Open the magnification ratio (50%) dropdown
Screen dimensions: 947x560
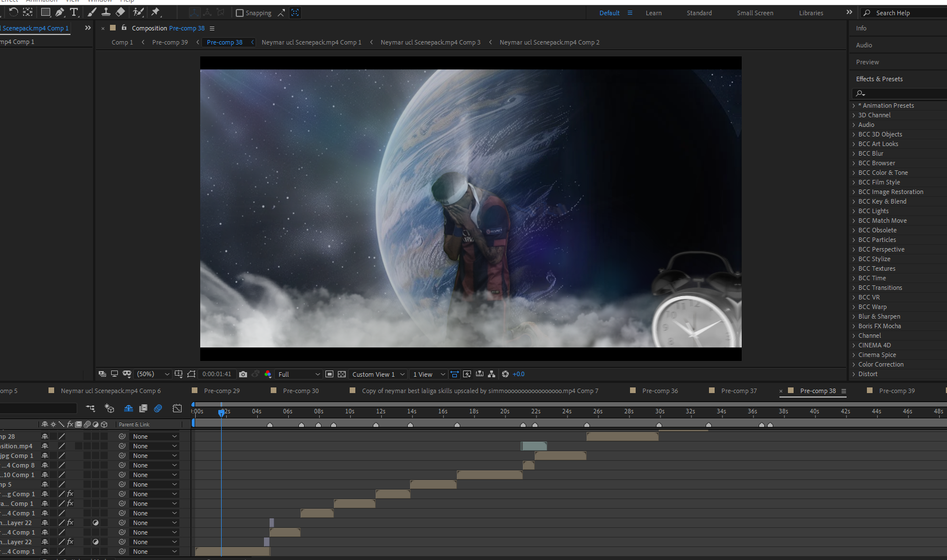[153, 374]
